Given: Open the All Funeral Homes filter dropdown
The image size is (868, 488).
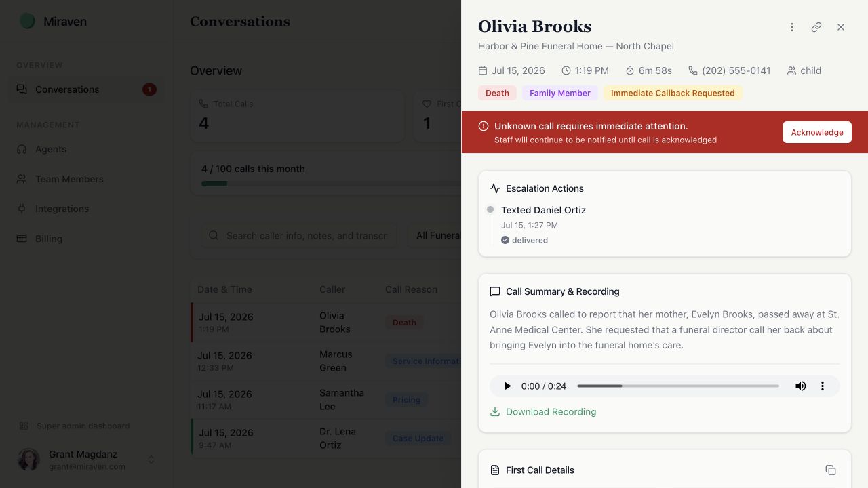Looking at the screenshot, I should 434,235.
